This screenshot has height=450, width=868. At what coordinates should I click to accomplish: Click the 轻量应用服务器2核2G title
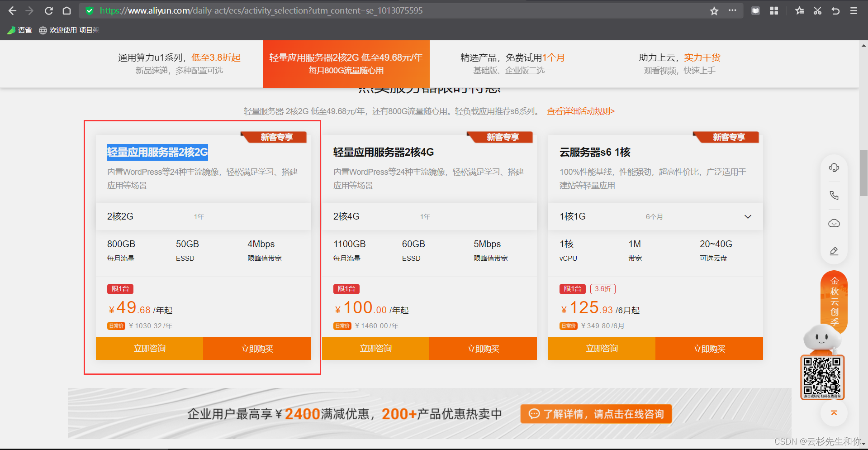[x=157, y=152]
